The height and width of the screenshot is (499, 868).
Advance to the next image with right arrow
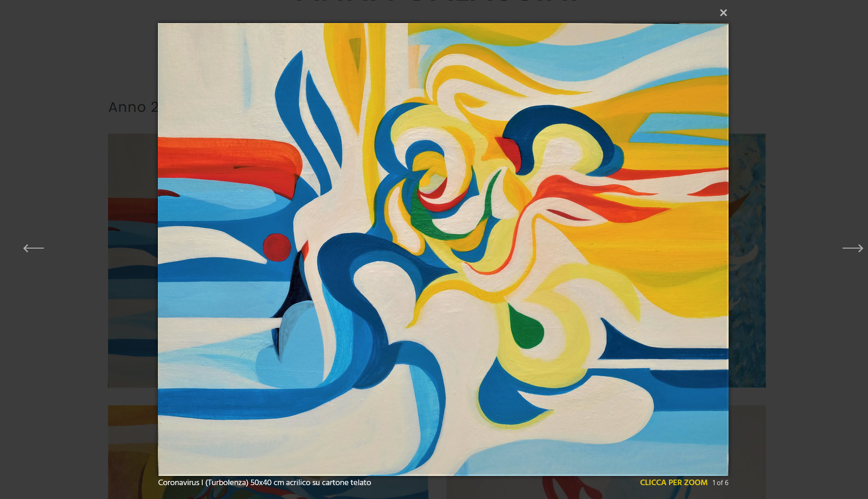(853, 249)
